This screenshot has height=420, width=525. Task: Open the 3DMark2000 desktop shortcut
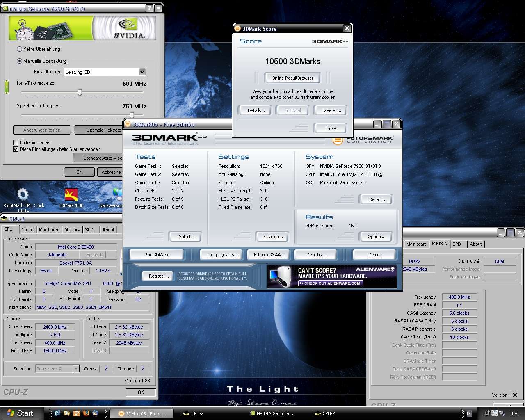(x=71, y=198)
